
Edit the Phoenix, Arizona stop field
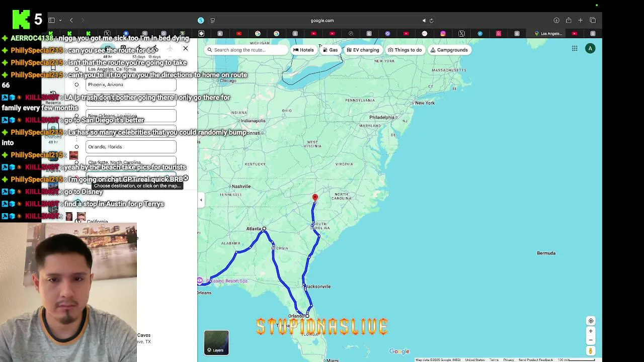click(x=131, y=84)
